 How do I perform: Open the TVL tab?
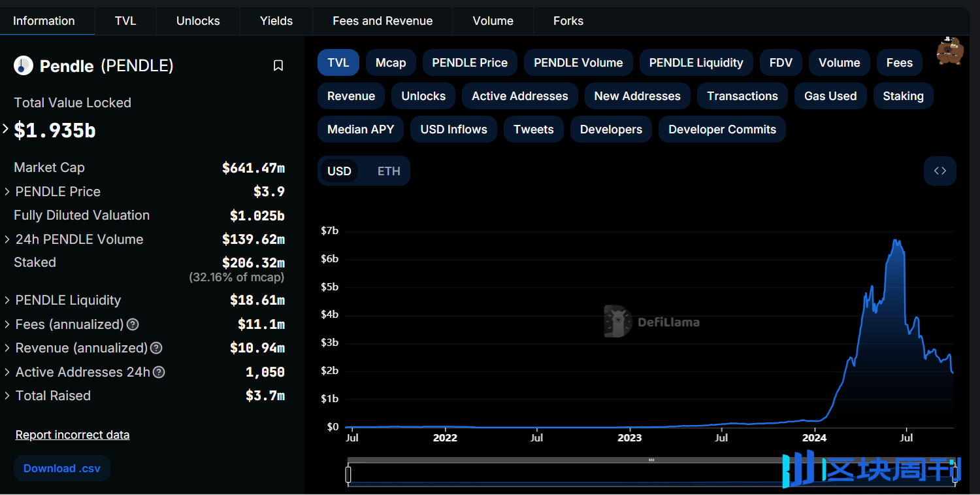(x=125, y=21)
